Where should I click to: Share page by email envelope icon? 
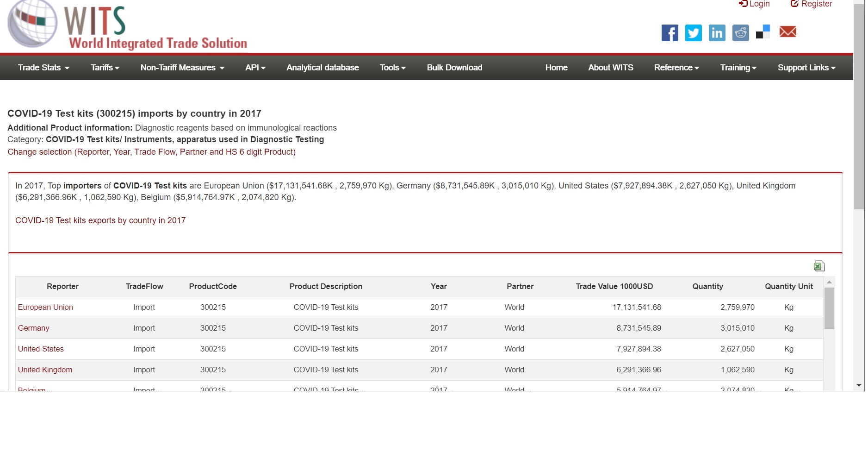(x=787, y=32)
